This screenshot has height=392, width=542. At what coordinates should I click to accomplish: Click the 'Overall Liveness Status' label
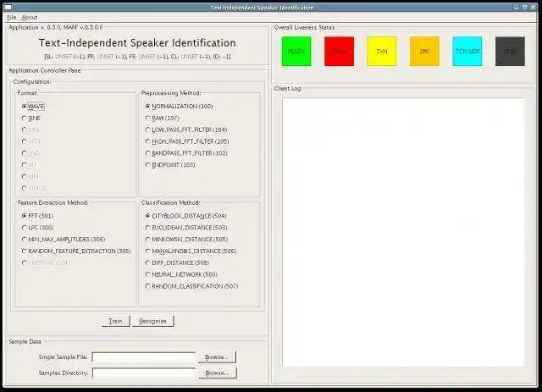[x=305, y=27]
